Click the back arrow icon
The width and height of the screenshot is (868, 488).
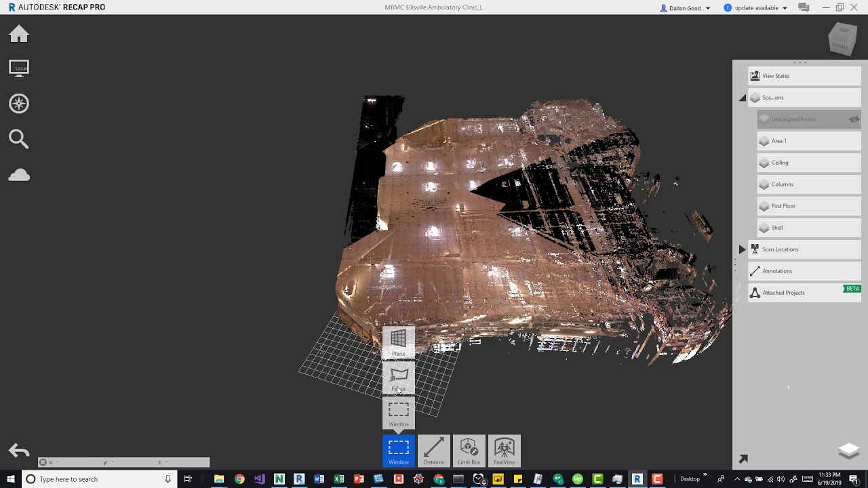pos(19,451)
